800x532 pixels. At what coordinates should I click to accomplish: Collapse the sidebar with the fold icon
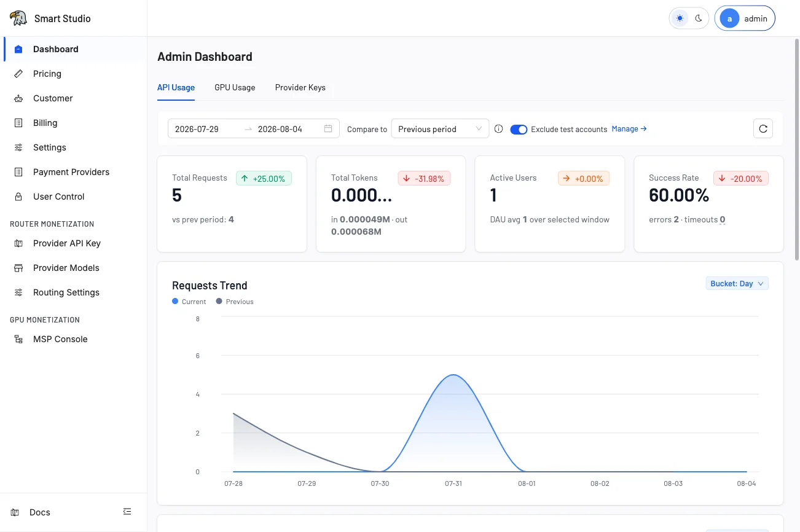coord(127,511)
